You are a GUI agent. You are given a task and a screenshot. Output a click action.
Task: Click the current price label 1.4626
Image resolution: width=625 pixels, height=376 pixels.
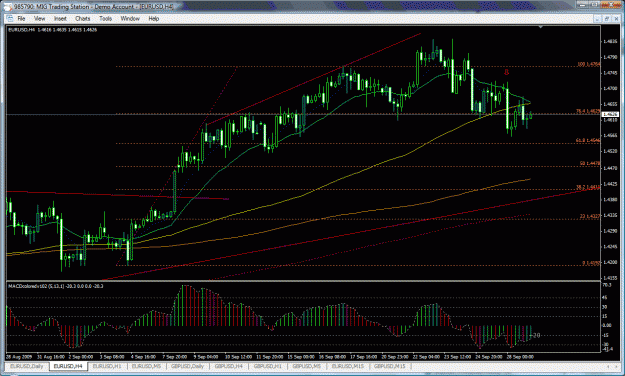click(610, 114)
